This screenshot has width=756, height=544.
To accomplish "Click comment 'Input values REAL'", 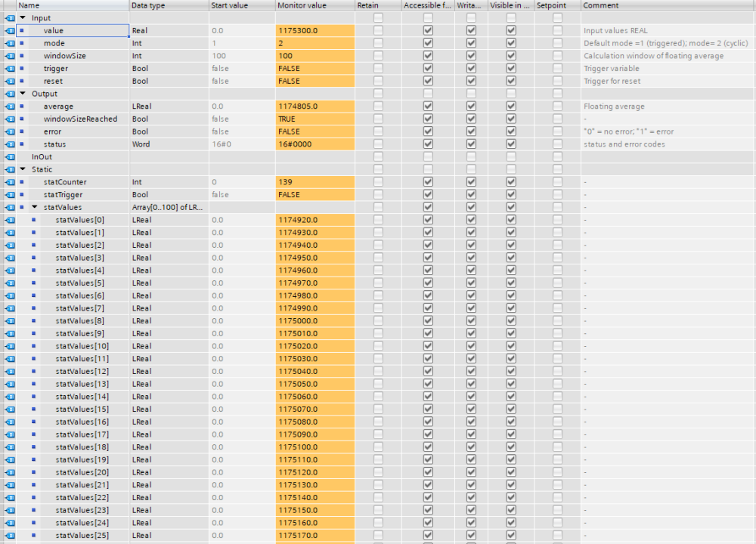I will (x=615, y=30).
